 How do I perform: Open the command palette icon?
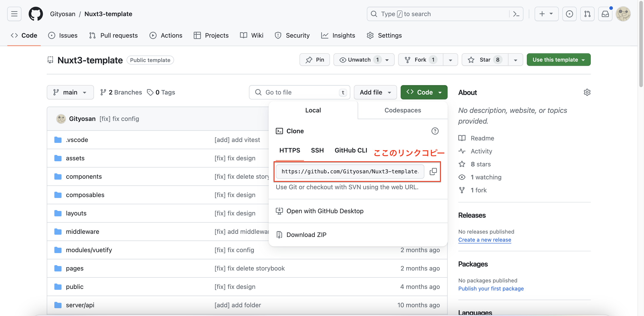pyautogui.click(x=516, y=14)
